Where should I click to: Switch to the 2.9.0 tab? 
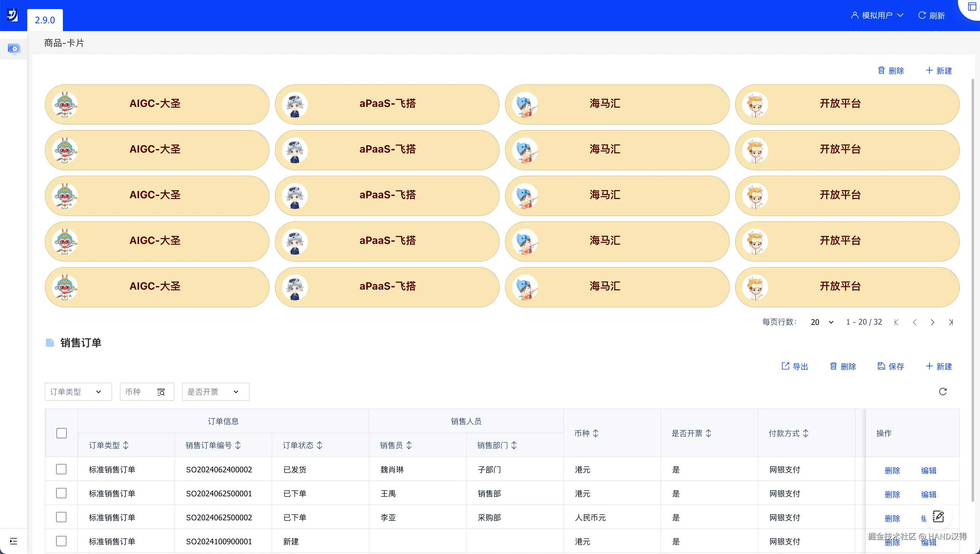click(x=45, y=20)
